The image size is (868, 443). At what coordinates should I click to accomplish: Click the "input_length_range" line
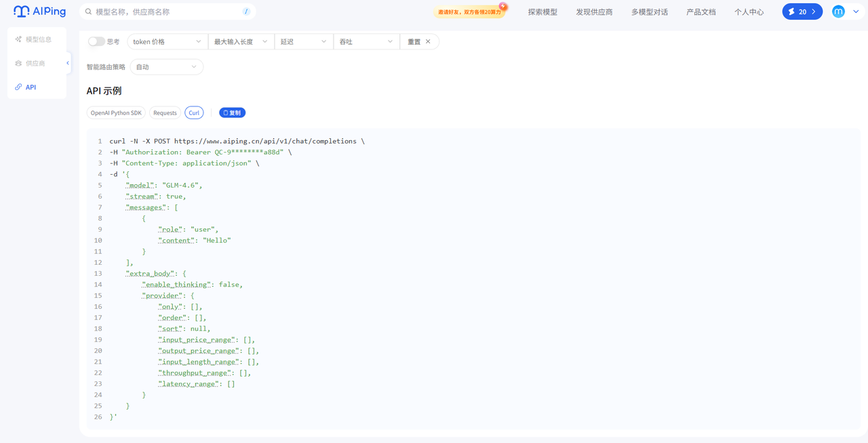[209, 362]
